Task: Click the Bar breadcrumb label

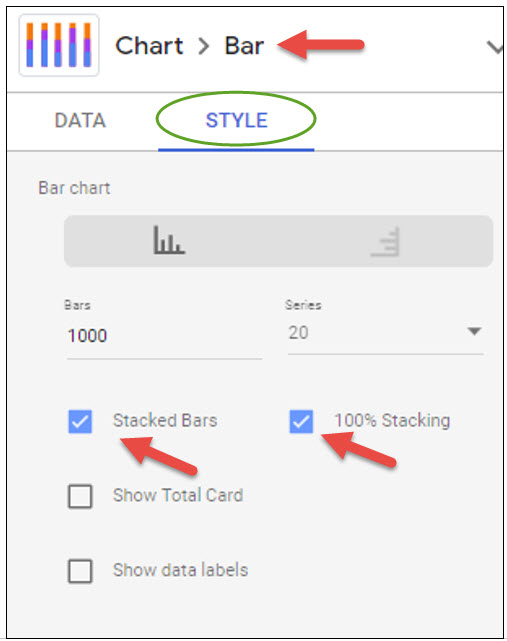Action: click(245, 45)
